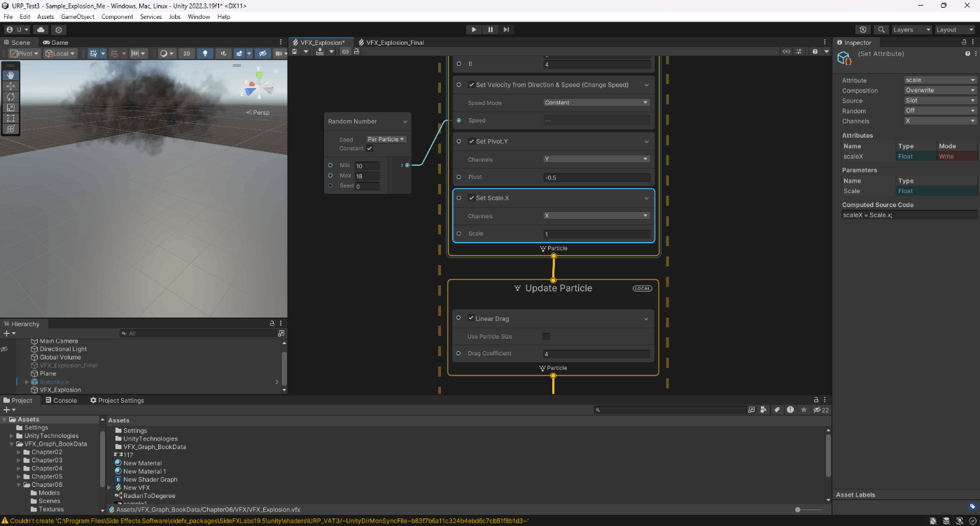980x526 pixels.
Task: Open Inspector help for Set Attribute
Action: point(967,53)
